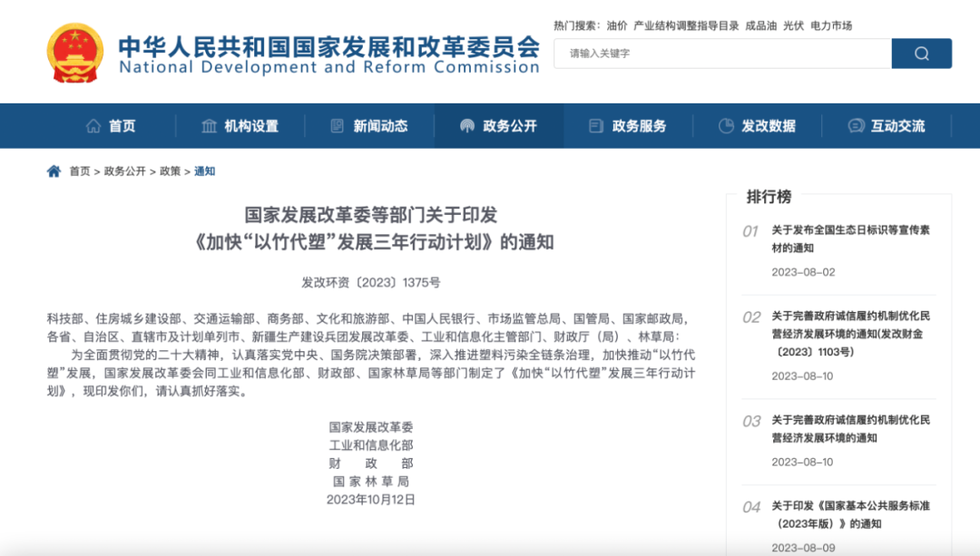Viewport: 980px width, 556px height.
Task: Click hot search term 油价
Action: [617, 25]
